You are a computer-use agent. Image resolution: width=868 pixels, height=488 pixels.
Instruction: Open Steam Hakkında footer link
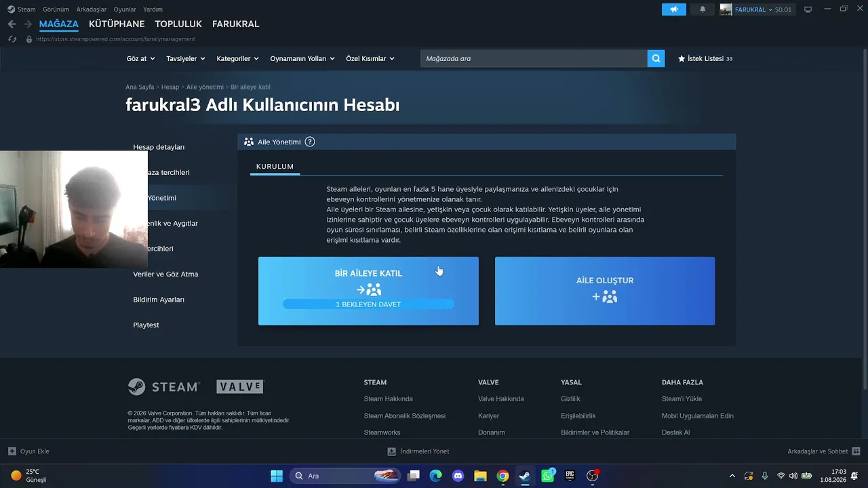tap(388, 399)
